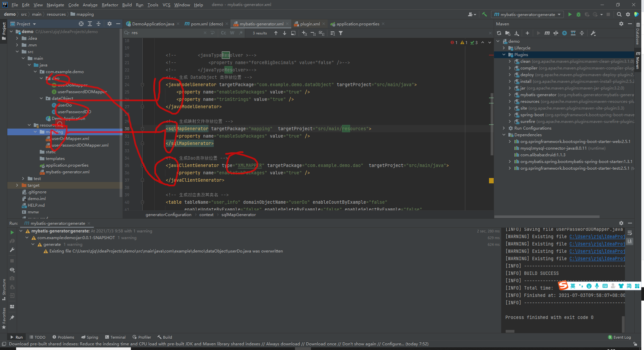Expand all in Project panel
Image resolution: width=644 pixels, height=350 pixels.
pyautogui.click(x=90, y=24)
